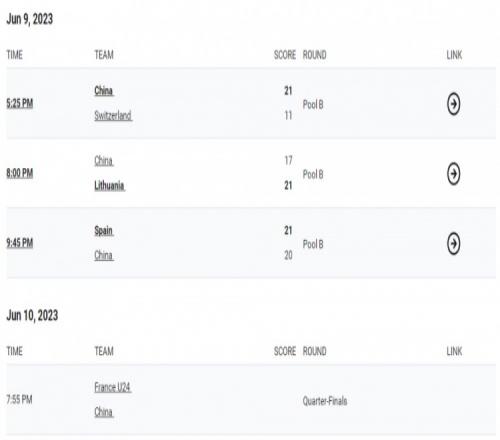This screenshot has width=500, height=440.
Task: Click the Switzerland team link
Action: [113, 115]
